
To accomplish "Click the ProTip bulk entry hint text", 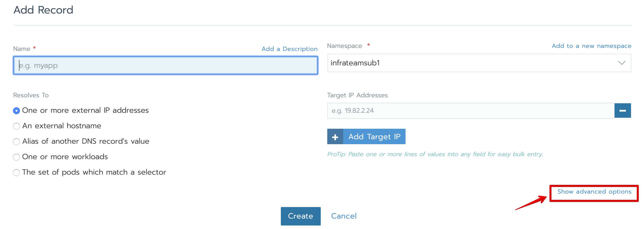I will 435,154.
